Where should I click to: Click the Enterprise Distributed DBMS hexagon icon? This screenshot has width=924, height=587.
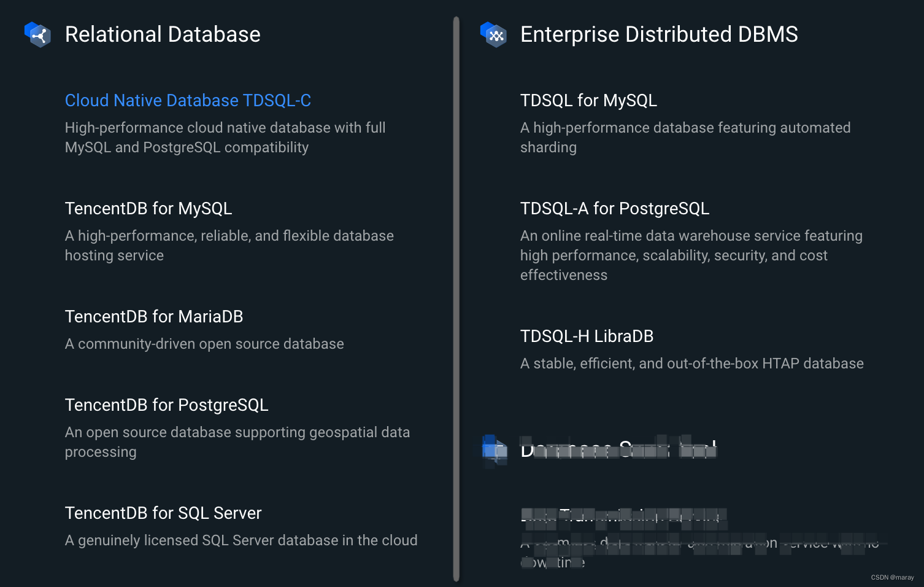(493, 35)
